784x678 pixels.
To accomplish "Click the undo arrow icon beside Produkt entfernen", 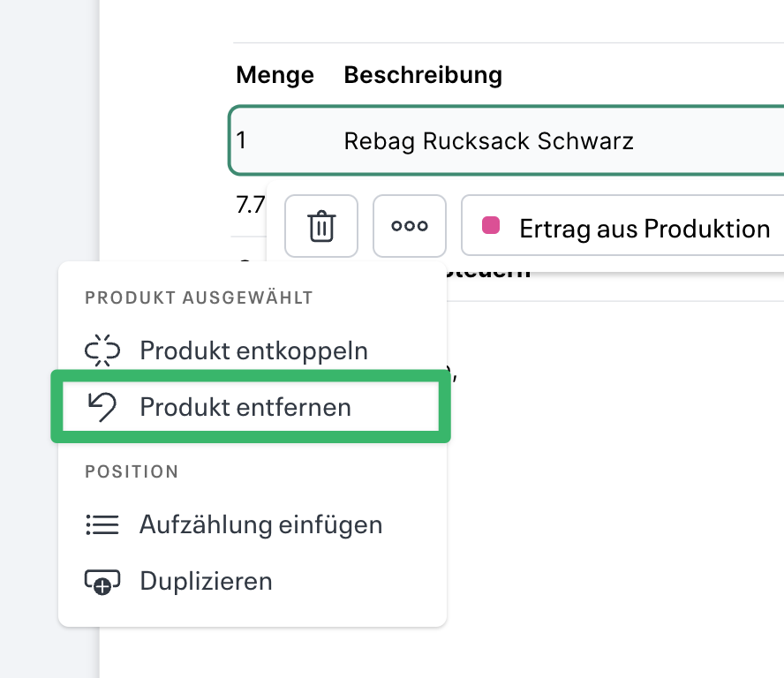I will point(102,407).
